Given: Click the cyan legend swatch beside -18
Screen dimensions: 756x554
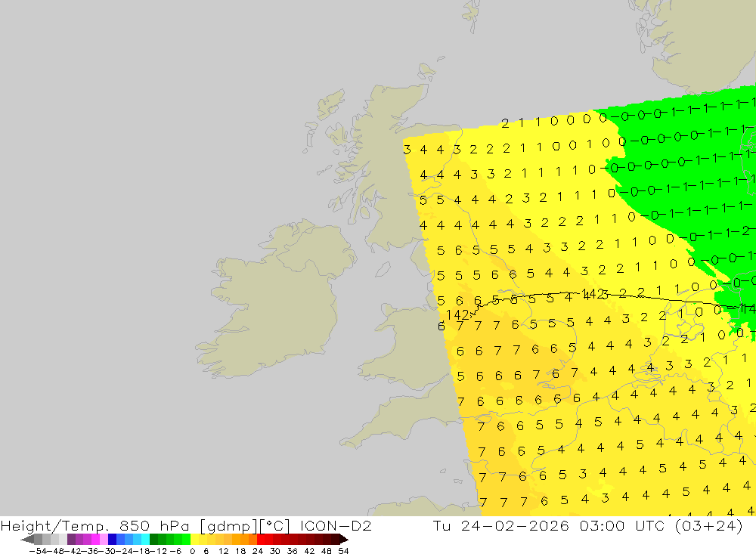Looking at the screenshot, I should click(x=145, y=539).
